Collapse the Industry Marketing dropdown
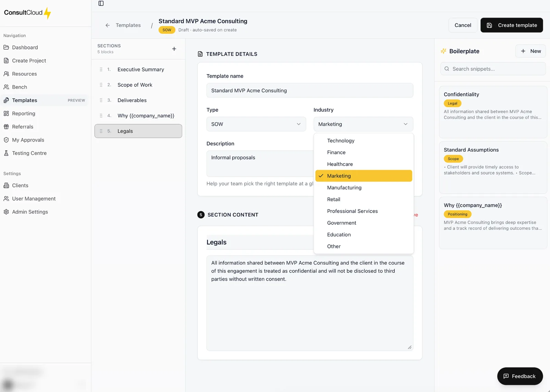The width and height of the screenshot is (550, 392). point(363,124)
